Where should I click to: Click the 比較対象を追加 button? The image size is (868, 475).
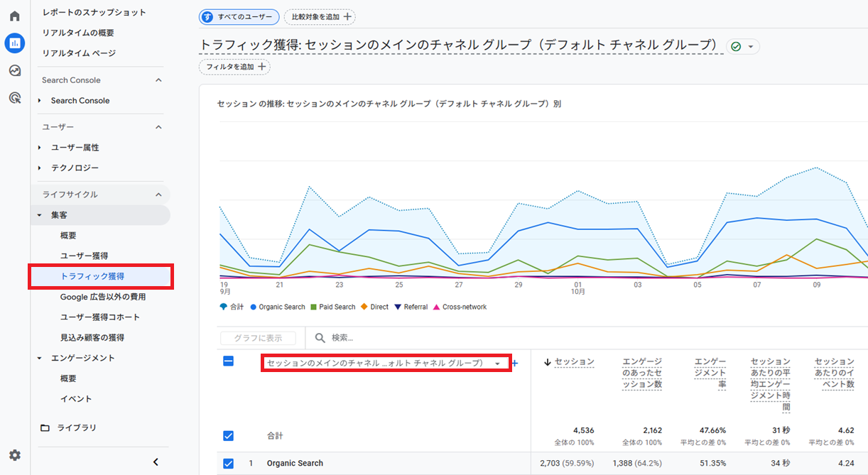point(320,17)
